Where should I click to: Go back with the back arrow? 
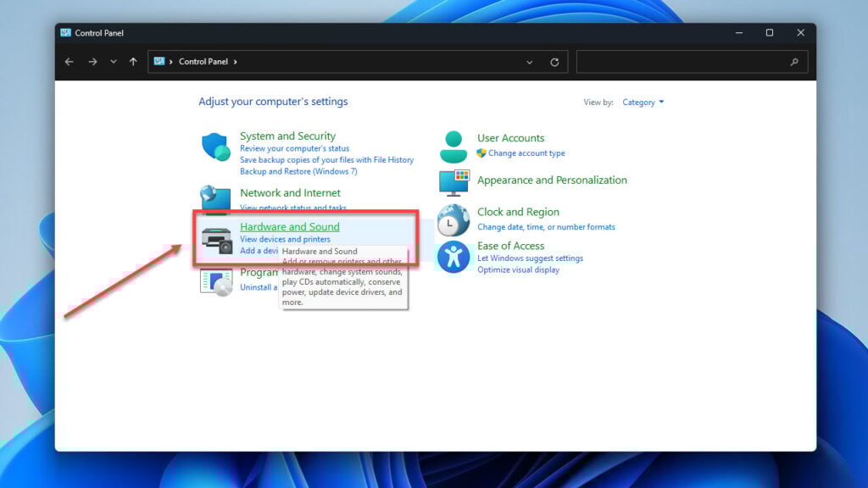pos(70,62)
